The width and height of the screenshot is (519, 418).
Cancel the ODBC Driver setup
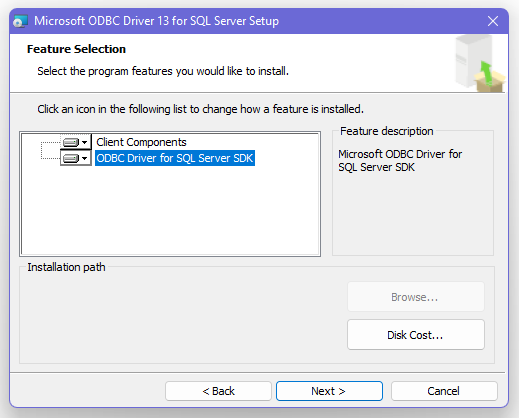[x=444, y=391]
